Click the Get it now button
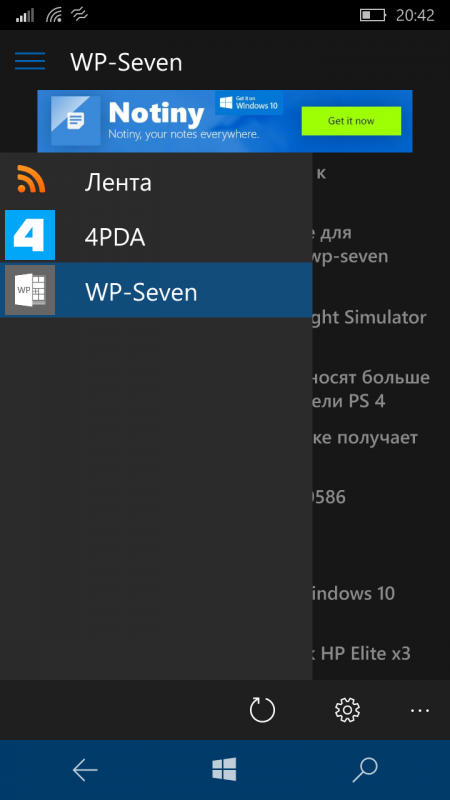The height and width of the screenshot is (800, 450). point(351,121)
